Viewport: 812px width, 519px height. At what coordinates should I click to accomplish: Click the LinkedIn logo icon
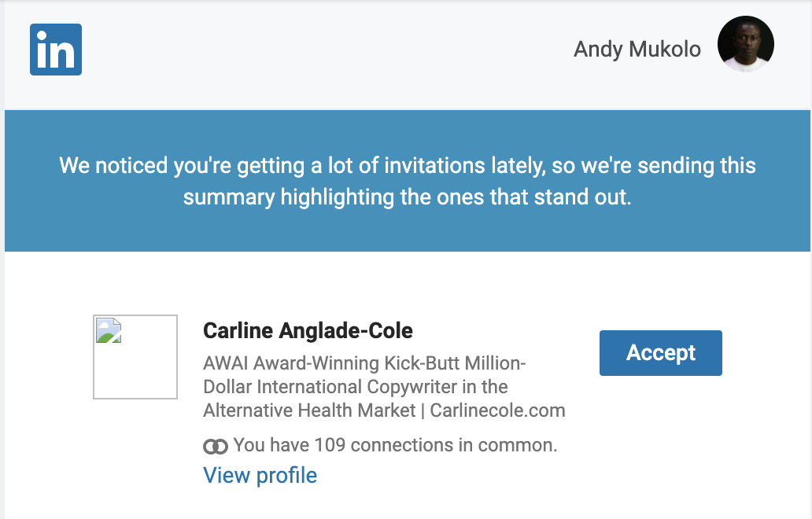click(x=55, y=50)
